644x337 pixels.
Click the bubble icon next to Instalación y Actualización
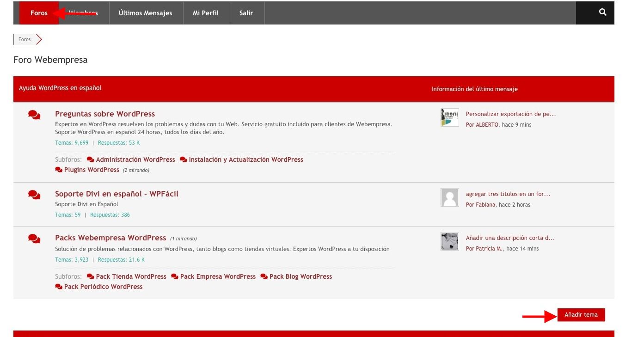(x=184, y=159)
